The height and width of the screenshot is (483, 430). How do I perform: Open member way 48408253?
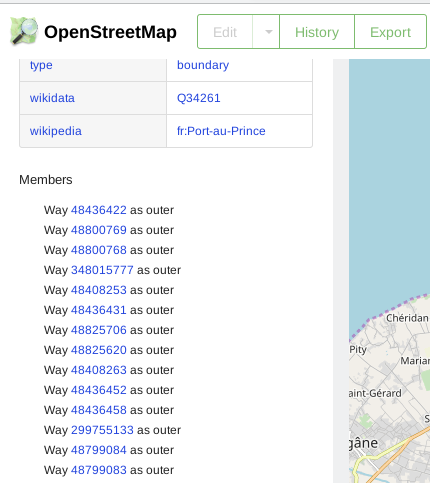99,290
